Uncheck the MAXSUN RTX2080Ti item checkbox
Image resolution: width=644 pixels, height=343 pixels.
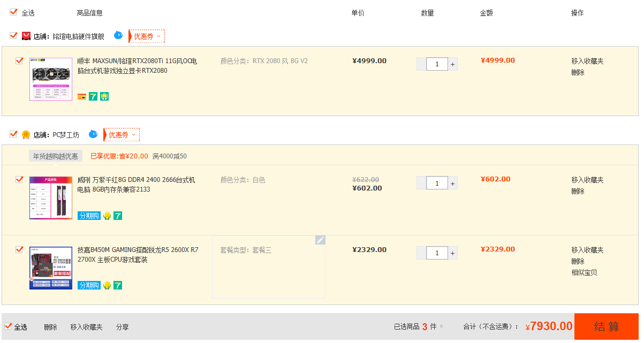click(x=19, y=60)
